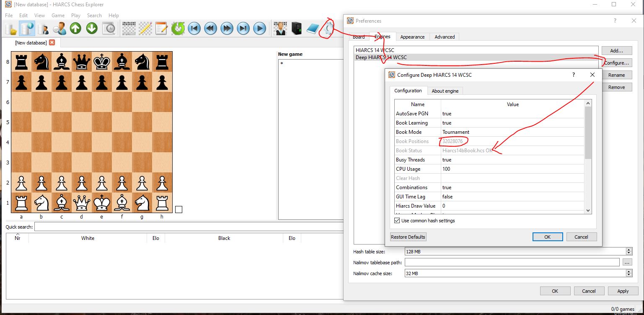Click the green up arrow icon
Screen dimensions: 644x315
[75, 29]
